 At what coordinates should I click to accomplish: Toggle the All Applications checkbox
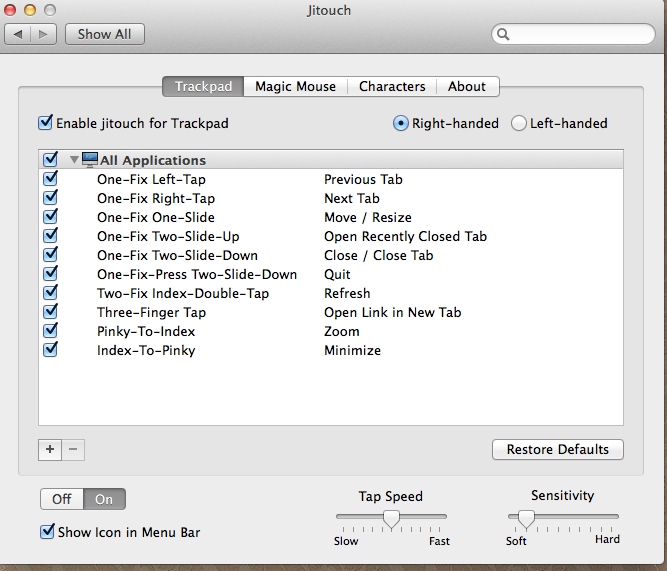(x=50, y=159)
